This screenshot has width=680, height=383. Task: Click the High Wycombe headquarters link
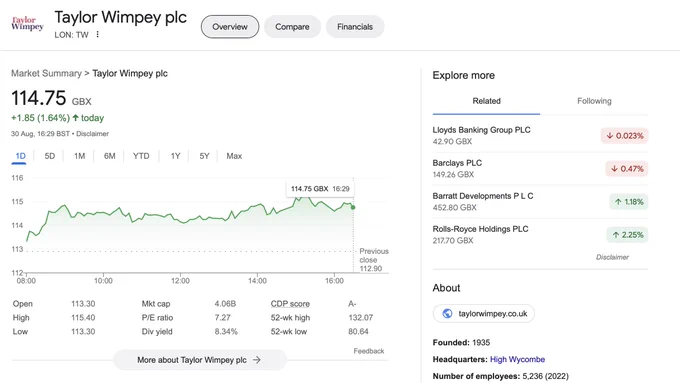pyautogui.click(x=517, y=360)
